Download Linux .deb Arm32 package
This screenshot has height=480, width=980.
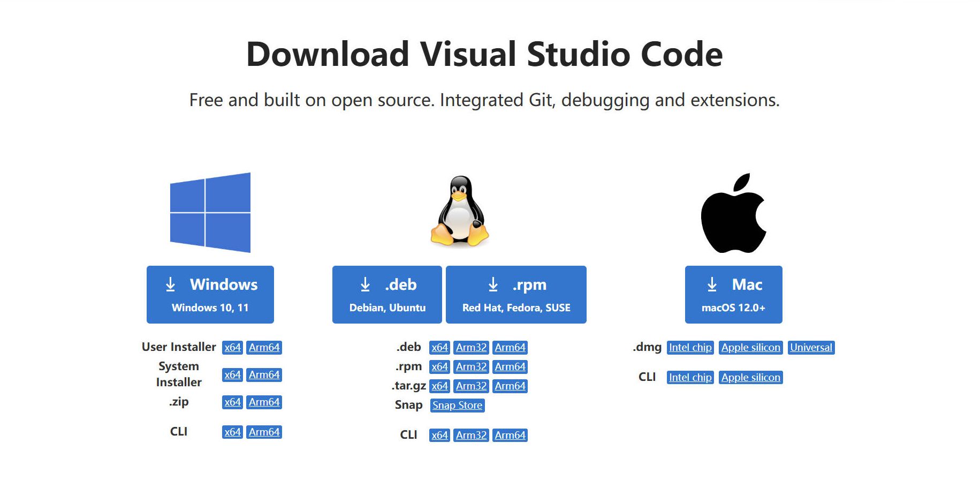click(472, 347)
